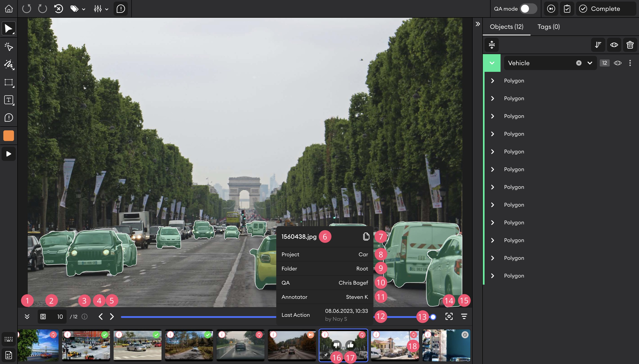This screenshot has width=639, height=364.
Task: Toggle Vehicle class visibility eye
Action: tap(618, 63)
